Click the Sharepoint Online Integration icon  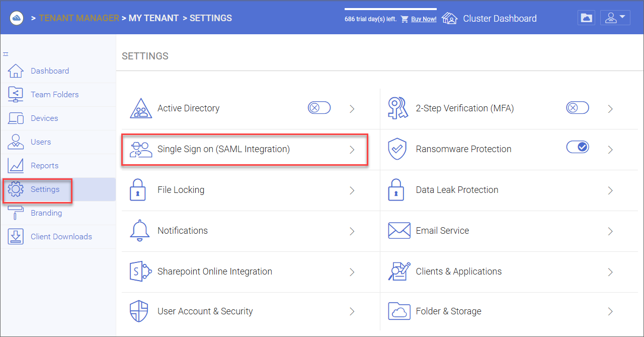coord(141,272)
